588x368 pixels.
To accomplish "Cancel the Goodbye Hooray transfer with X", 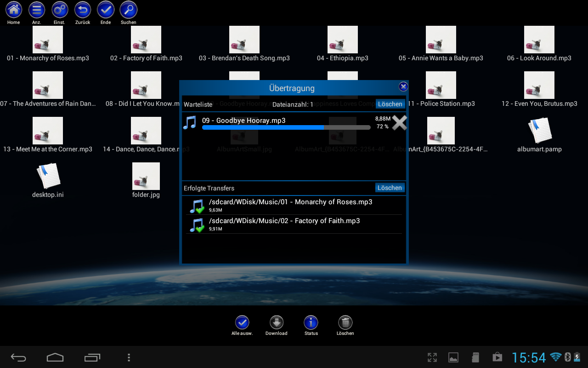I will pos(399,123).
